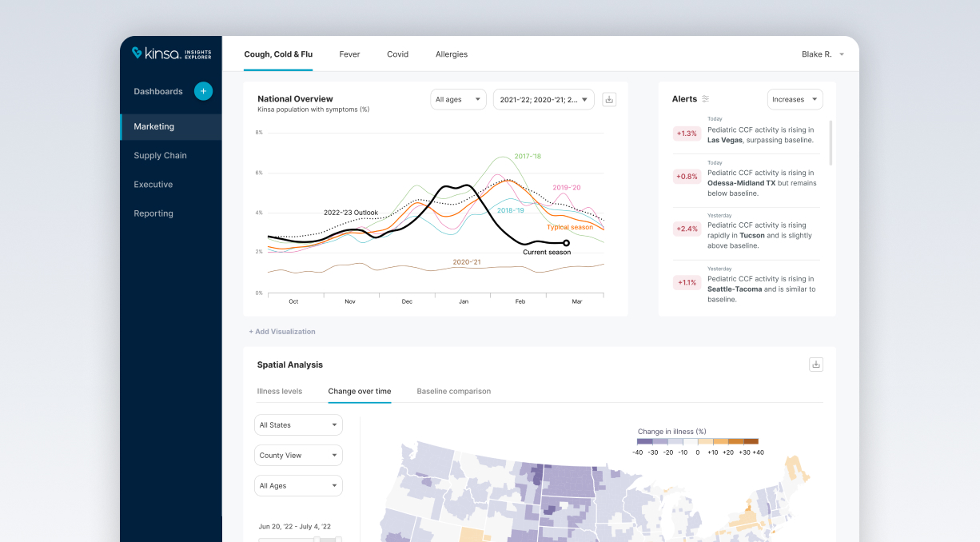Select the Baseline comparison tab
This screenshot has height=542, width=980.
coord(453,392)
